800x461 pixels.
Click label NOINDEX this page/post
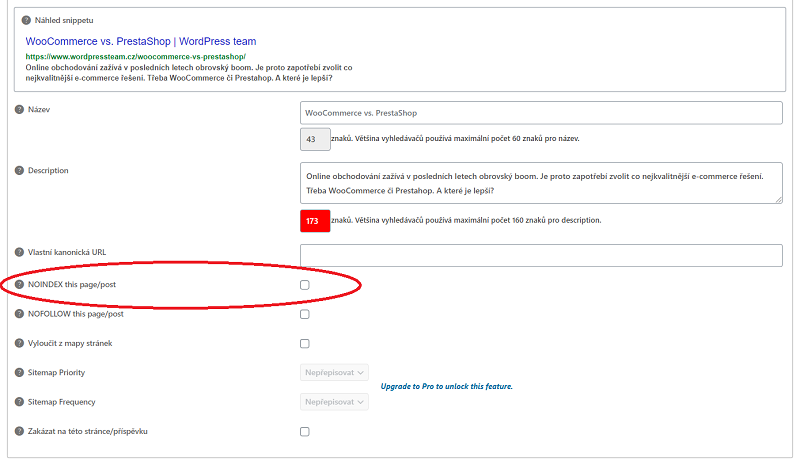point(72,285)
